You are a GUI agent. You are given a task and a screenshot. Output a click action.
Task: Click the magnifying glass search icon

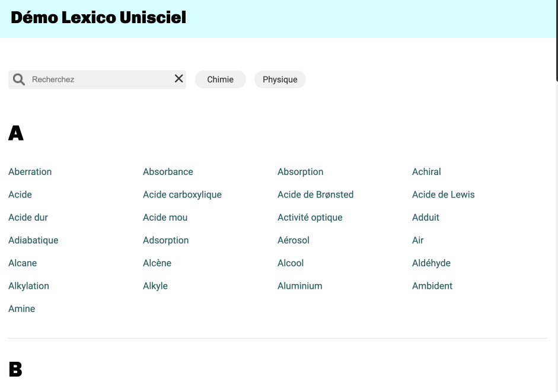click(x=18, y=79)
